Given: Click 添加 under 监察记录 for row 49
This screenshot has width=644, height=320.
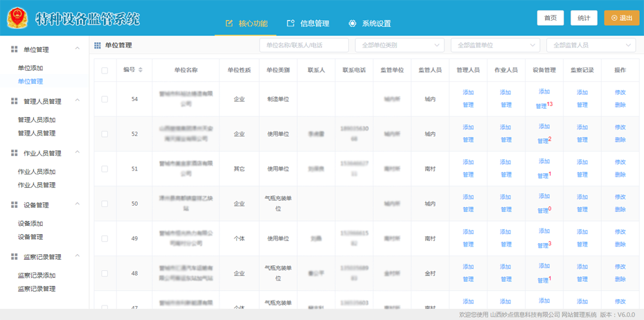Looking at the screenshot, I should (x=582, y=232).
